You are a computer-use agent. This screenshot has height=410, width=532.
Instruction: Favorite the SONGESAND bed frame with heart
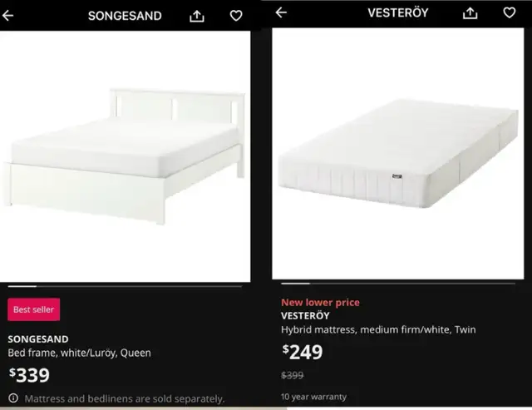click(x=236, y=16)
